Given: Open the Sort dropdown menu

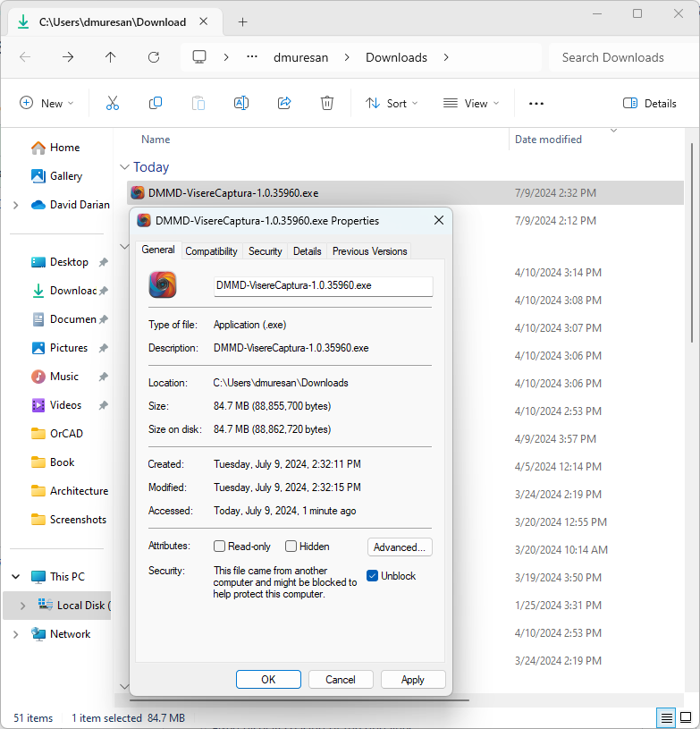Looking at the screenshot, I should pos(386,104).
